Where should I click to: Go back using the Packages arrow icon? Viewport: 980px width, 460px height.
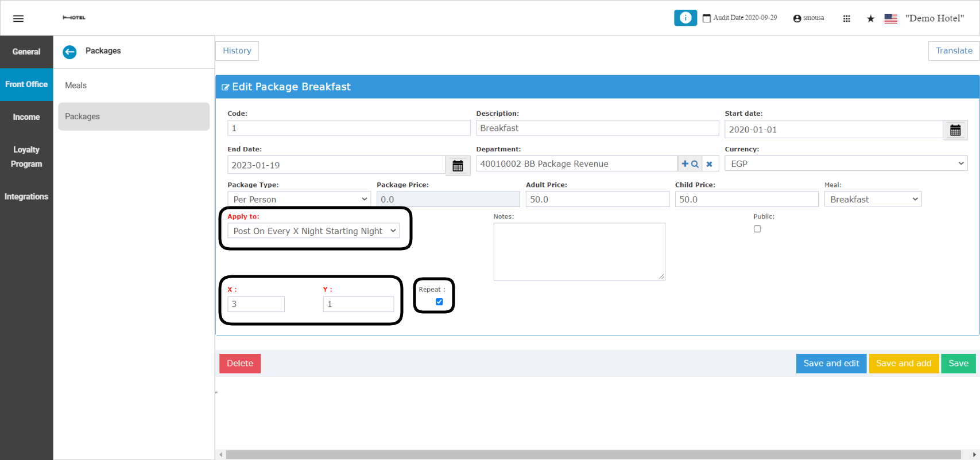coord(69,52)
